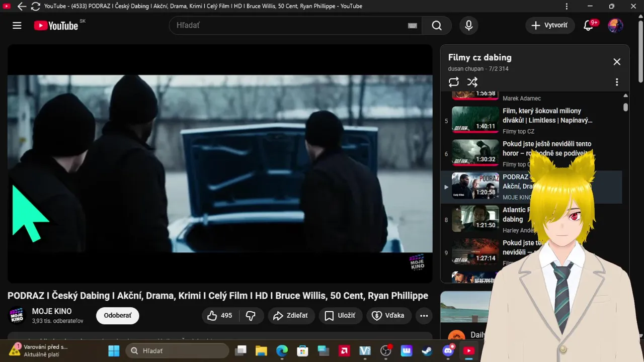The height and width of the screenshot is (362, 644).
Task: Open the YouTube hamburger guide menu
Action: coord(17,26)
